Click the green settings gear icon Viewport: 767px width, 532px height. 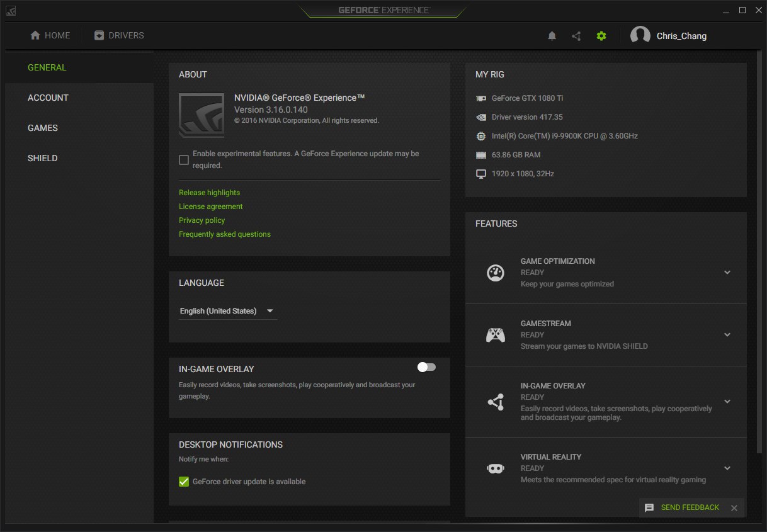coord(601,36)
